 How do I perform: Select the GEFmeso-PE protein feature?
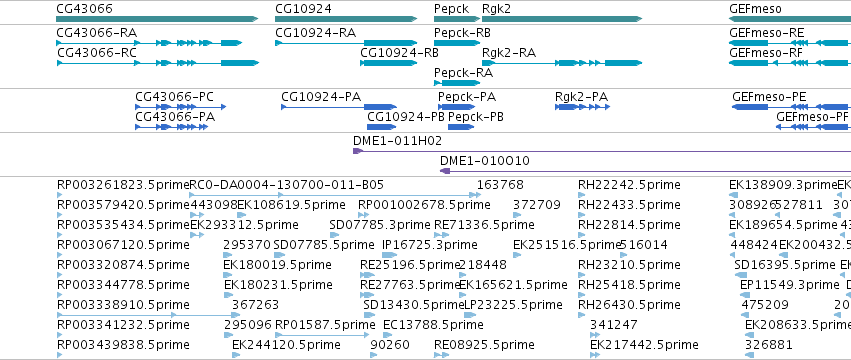point(791,107)
